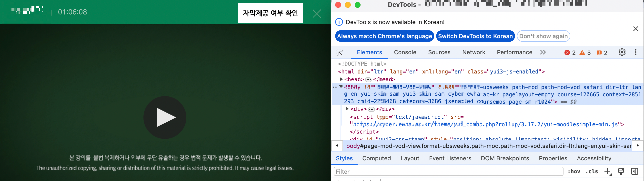Click the macOS yellow minimize button of DevTools
Viewport: 644px width, 181px height.
point(348,5)
